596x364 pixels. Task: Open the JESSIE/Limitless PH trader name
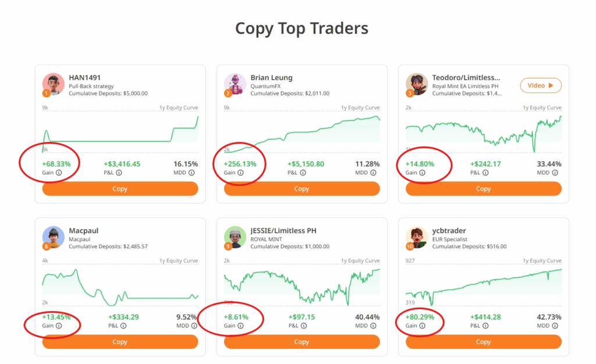[x=283, y=231]
